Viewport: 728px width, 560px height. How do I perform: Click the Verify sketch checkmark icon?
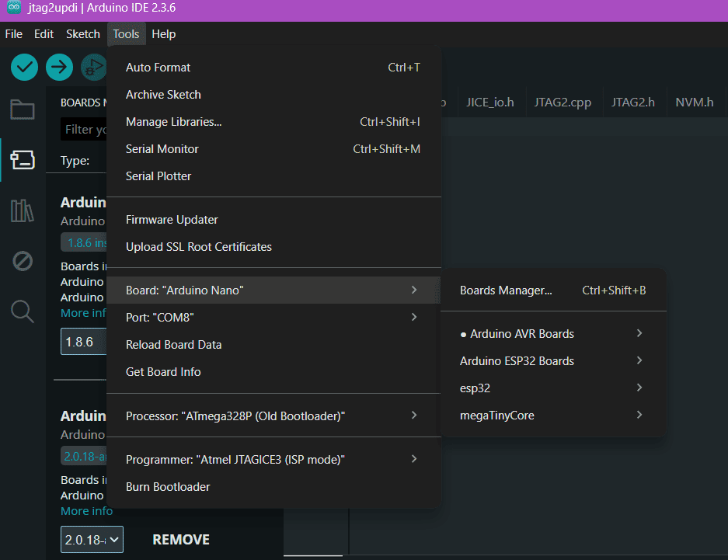point(24,67)
